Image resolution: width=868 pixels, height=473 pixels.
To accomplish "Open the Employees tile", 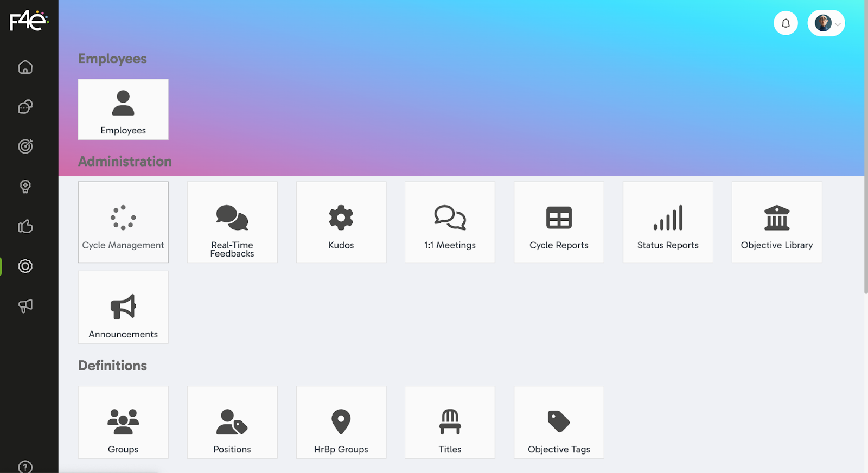I will tap(123, 110).
